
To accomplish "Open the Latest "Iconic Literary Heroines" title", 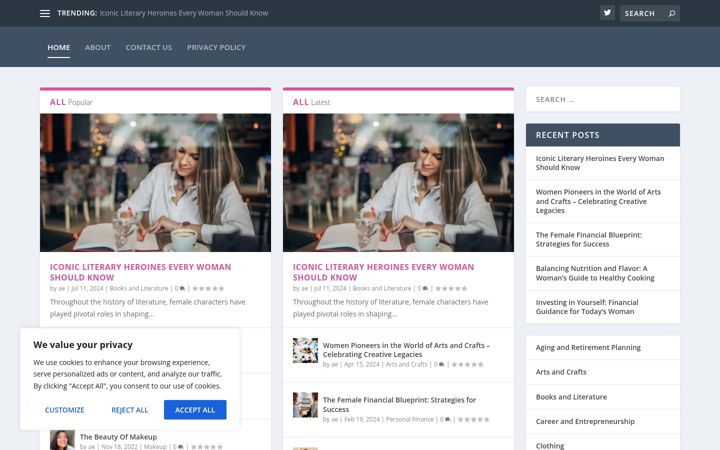I will 383,272.
